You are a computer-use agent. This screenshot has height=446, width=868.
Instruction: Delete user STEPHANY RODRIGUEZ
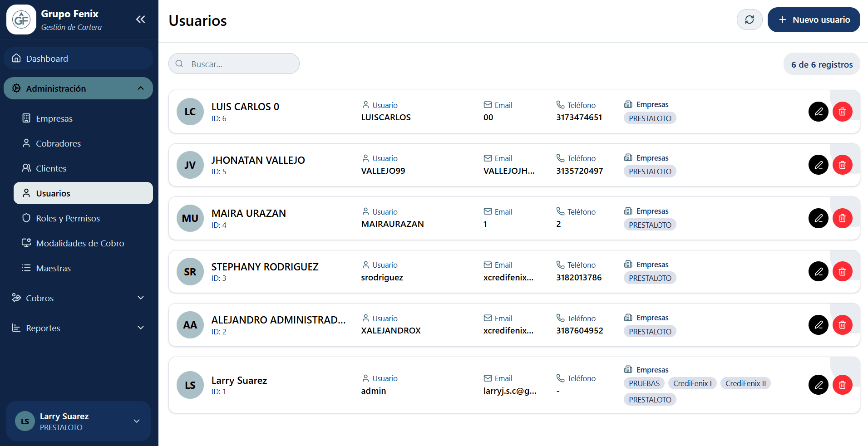tap(842, 272)
